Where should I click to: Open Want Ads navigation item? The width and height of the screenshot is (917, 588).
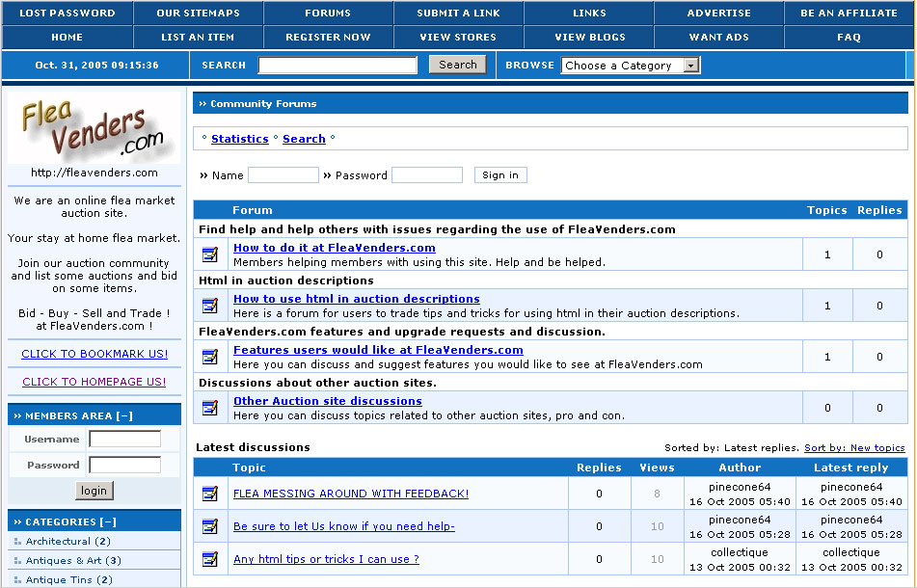point(718,37)
